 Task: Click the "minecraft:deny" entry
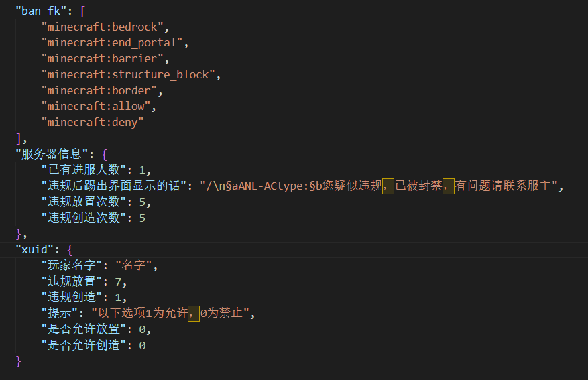[x=93, y=122]
